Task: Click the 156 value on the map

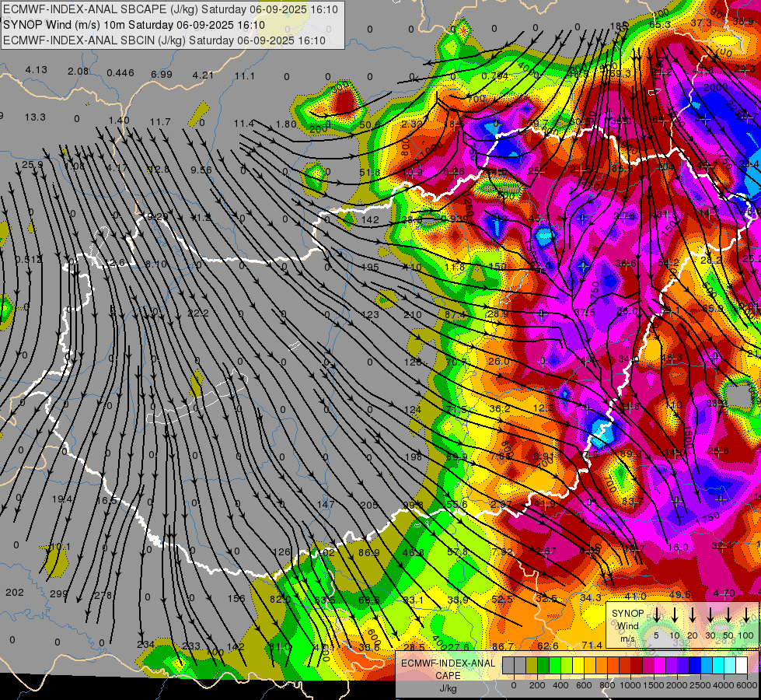Action: [236, 598]
